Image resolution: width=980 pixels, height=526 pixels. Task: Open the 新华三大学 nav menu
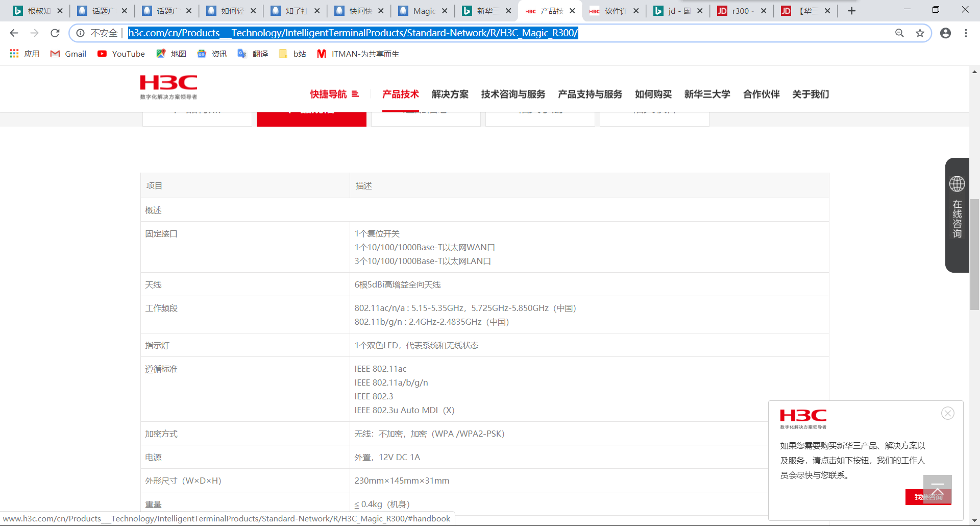(x=707, y=94)
